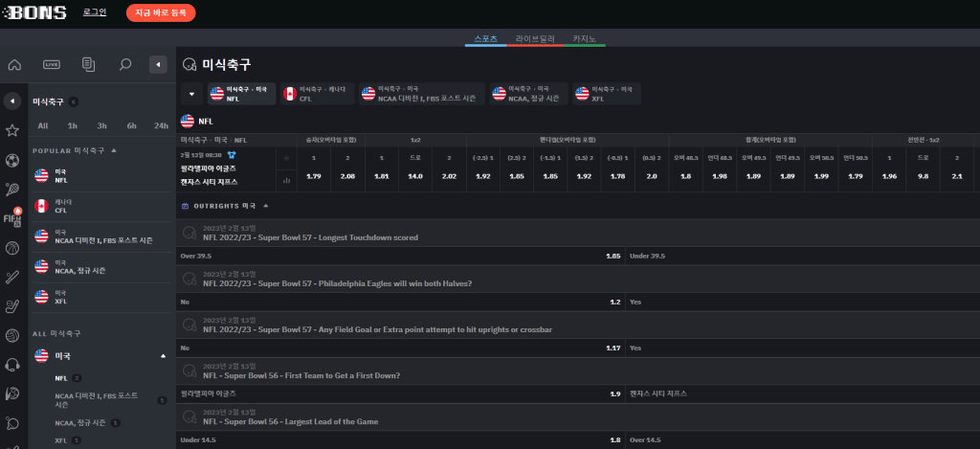Bet Over 14.5 on Largest Lead

[803, 440]
